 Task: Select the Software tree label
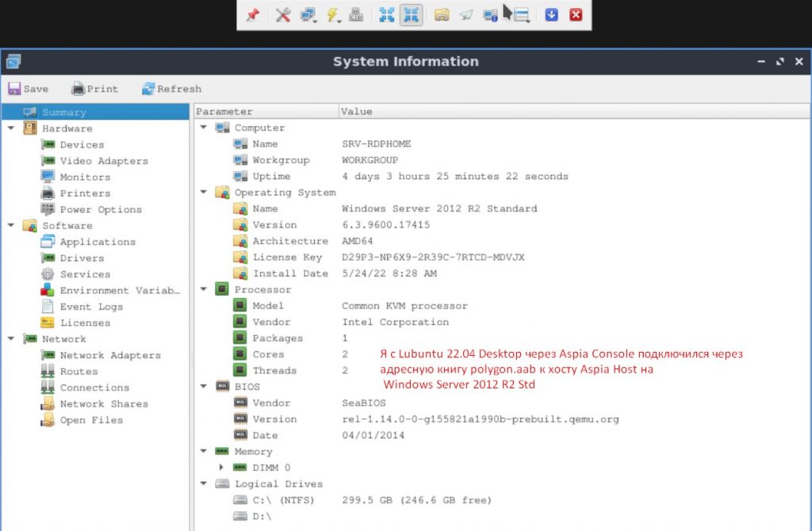point(67,225)
